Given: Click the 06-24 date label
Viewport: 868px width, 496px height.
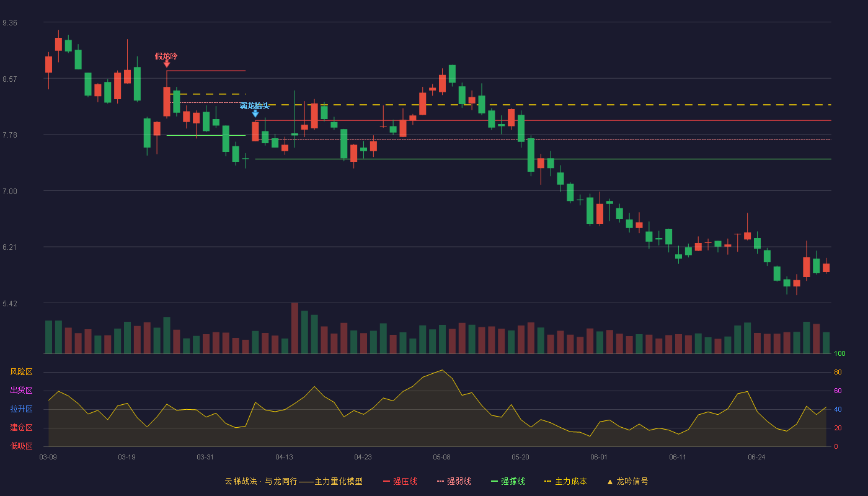Looking at the screenshot, I should coord(756,457).
